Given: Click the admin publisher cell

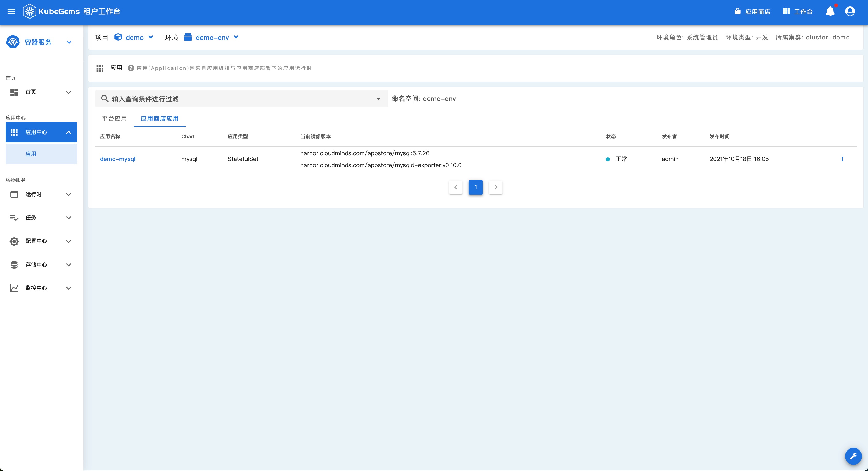Looking at the screenshot, I should (670, 159).
